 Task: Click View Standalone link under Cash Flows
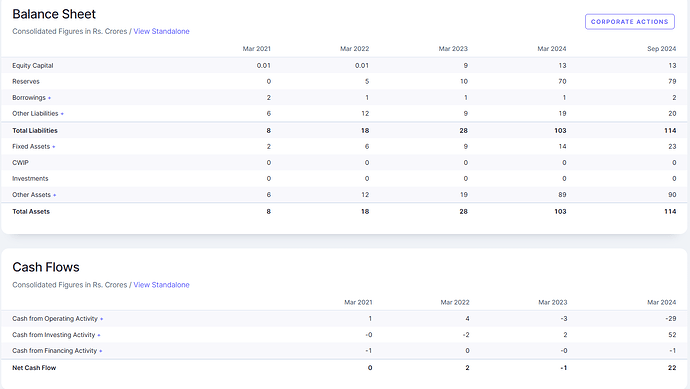161,285
